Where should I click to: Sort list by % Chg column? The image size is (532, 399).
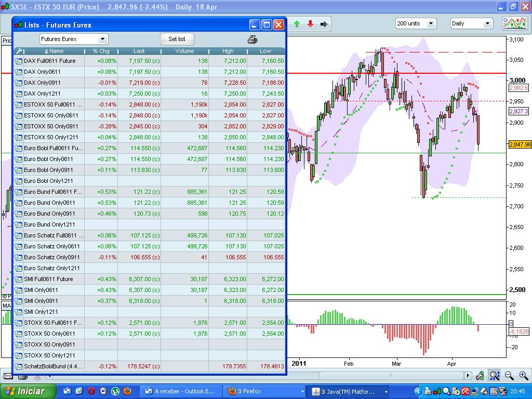101,51
